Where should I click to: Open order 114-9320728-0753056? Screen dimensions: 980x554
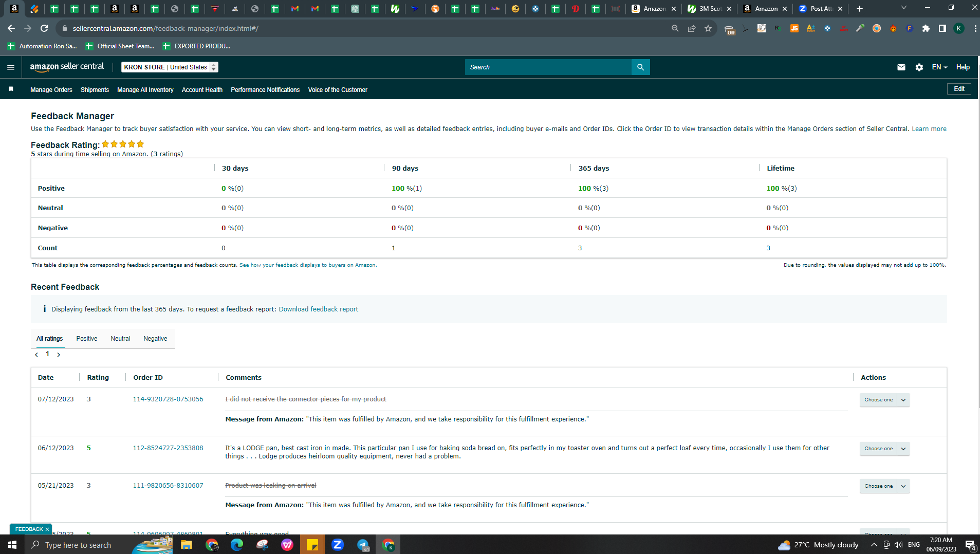coord(168,399)
